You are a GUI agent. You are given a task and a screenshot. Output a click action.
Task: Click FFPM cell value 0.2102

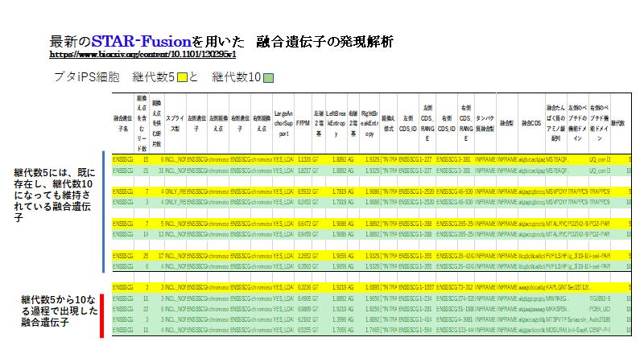point(304,319)
